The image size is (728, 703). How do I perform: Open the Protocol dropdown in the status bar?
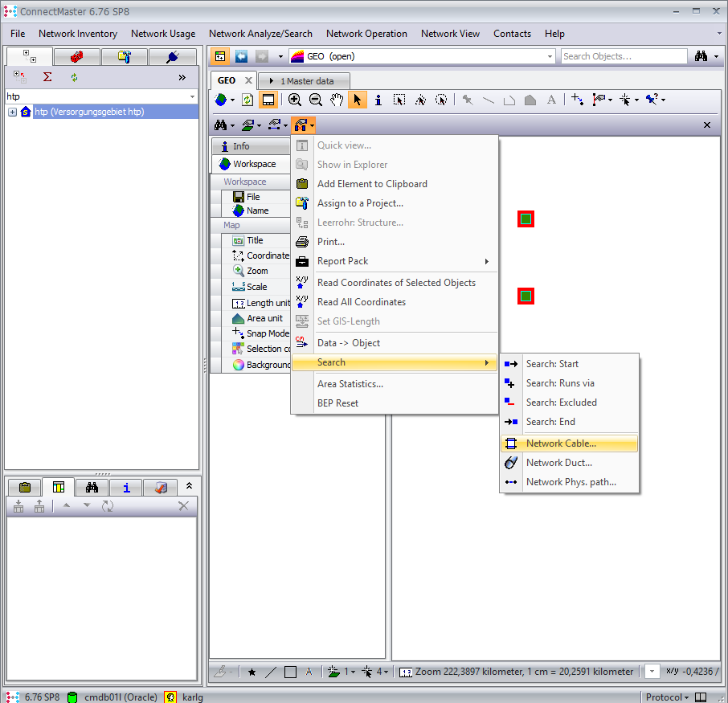pos(667,697)
